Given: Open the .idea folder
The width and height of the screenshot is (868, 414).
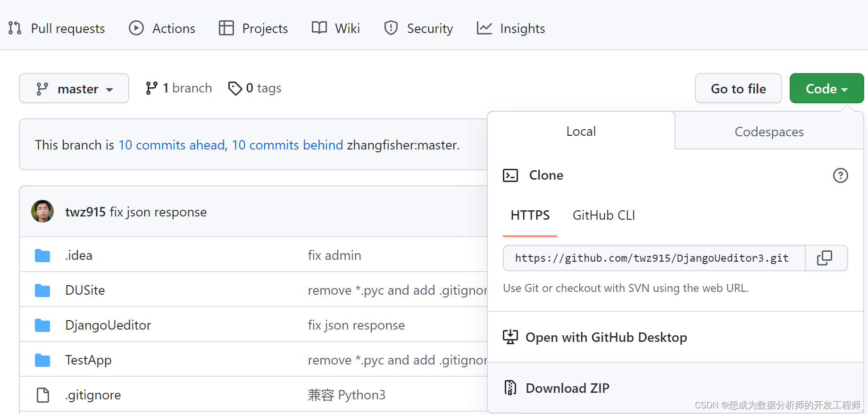Looking at the screenshot, I should [79, 255].
